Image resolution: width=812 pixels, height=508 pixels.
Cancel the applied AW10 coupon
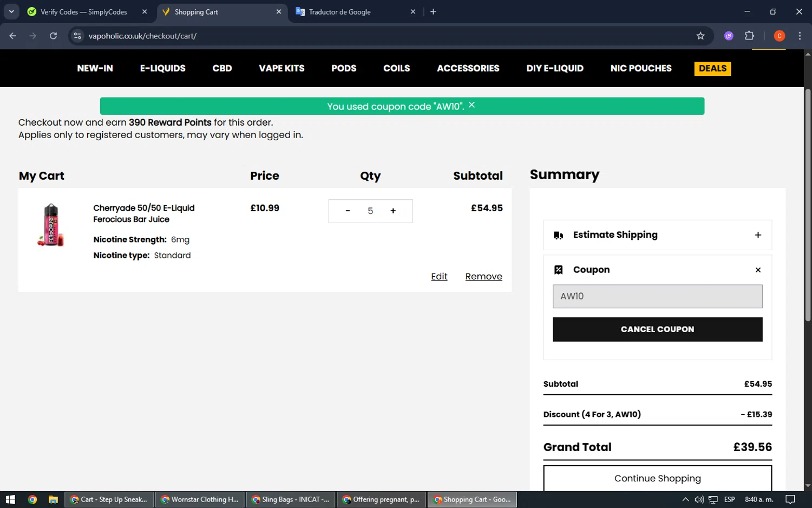point(657,329)
